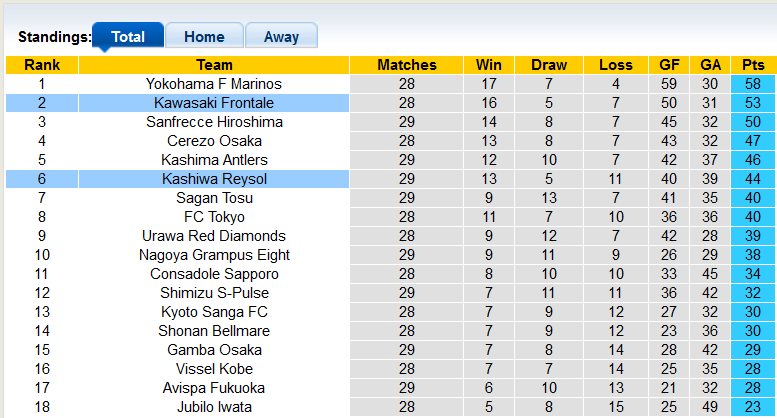This screenshot has width=777, height=418.
Task: Click the Yokohama F Marinos team link
Action: click(214, 84)
